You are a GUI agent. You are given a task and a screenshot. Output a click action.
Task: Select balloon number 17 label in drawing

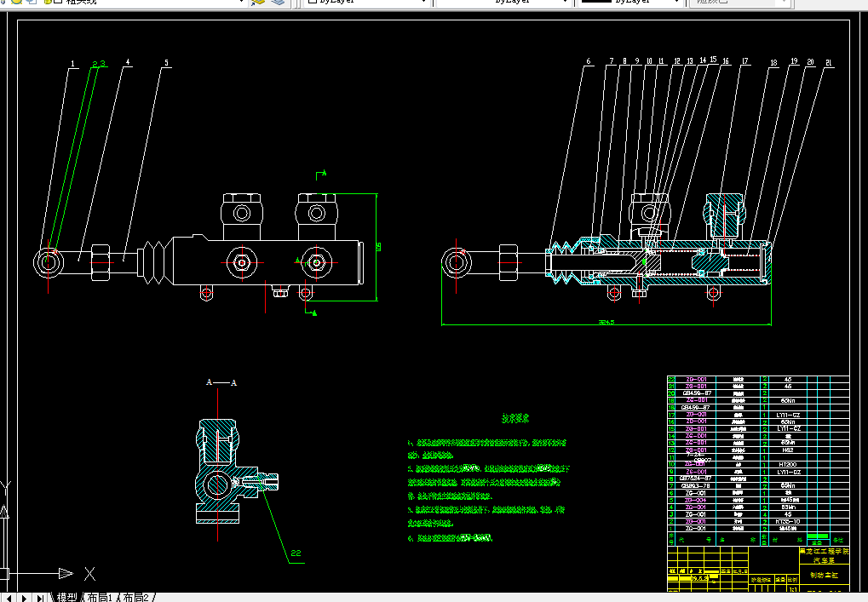tap(745, 61)
